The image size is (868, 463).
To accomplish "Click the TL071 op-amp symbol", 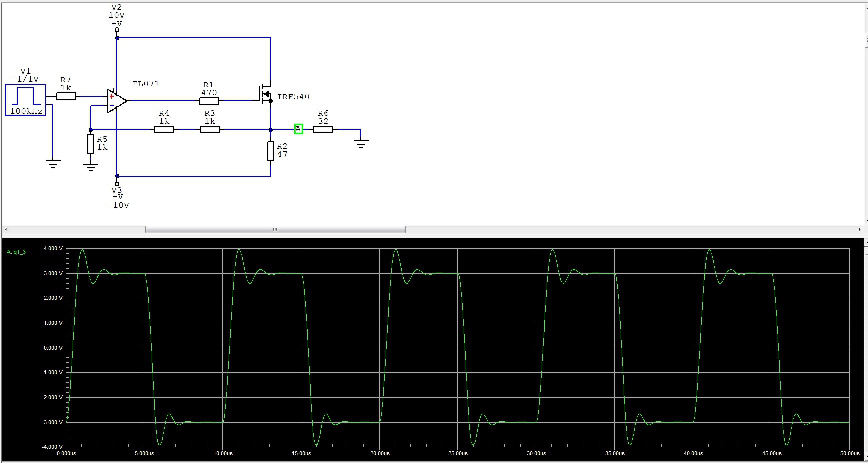I will (116, 101).
